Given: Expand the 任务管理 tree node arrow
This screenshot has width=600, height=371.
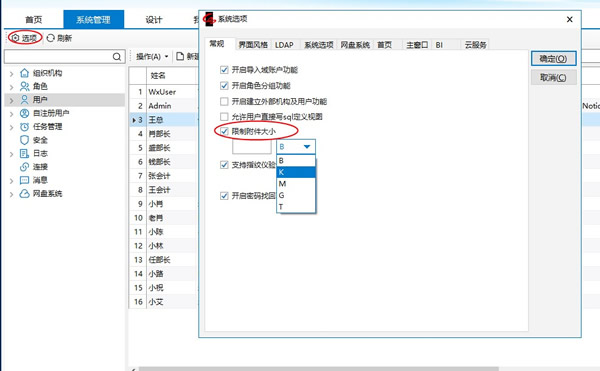Looking at the screenshot, I should coord(11,127).
